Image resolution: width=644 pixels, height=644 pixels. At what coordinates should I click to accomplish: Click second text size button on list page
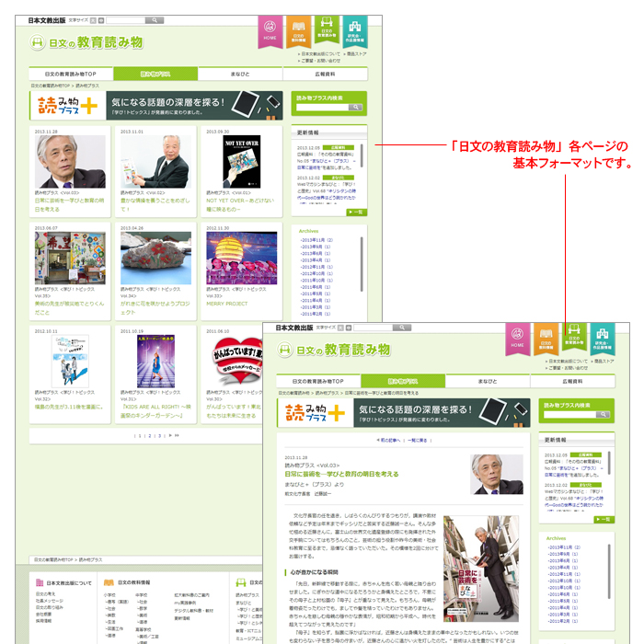(x=101, y=20)
